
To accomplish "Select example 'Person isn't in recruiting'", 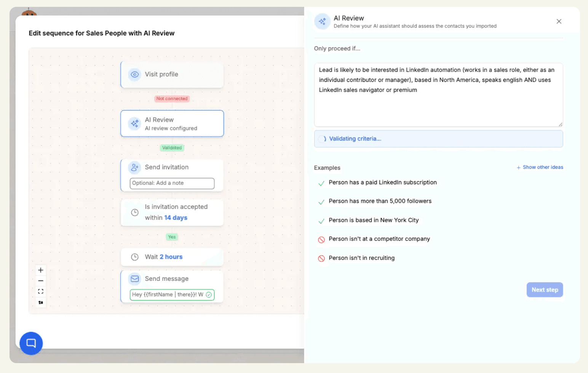I will point(361,258).
